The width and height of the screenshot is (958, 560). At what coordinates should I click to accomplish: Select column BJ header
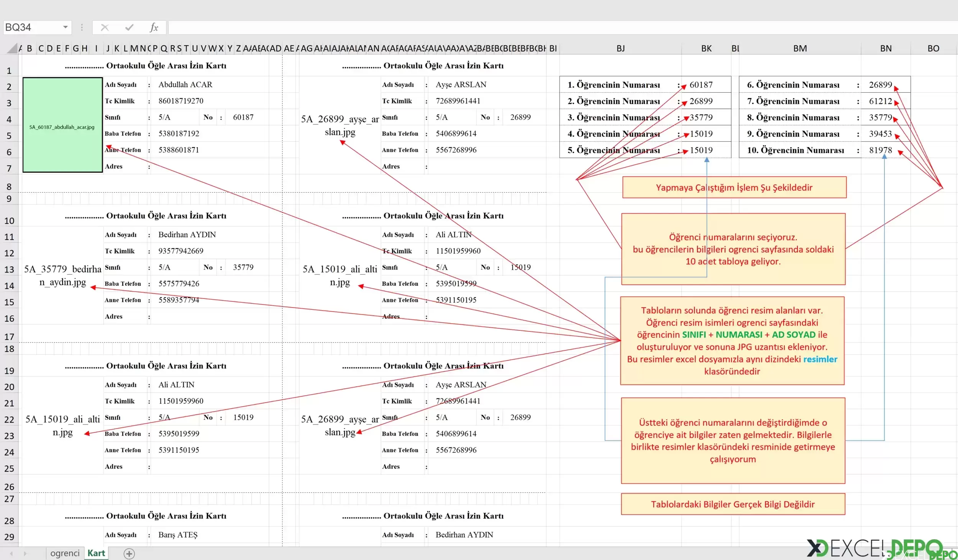620,48
